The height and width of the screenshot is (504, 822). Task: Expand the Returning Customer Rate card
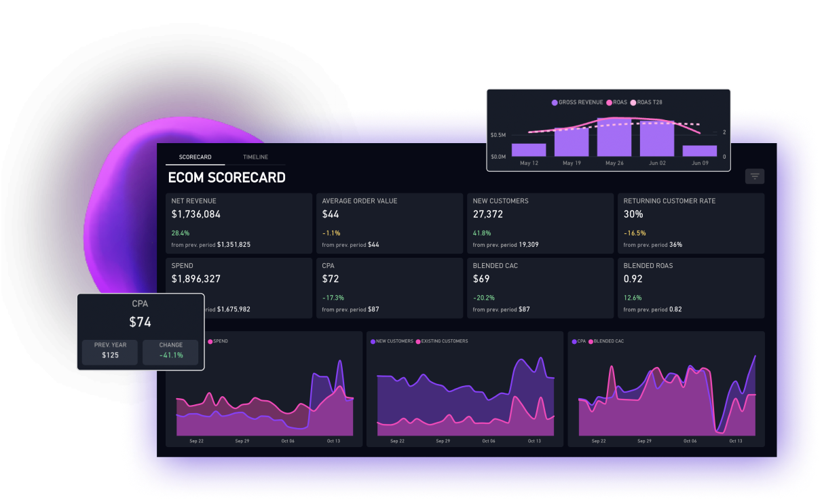point(691,222)
